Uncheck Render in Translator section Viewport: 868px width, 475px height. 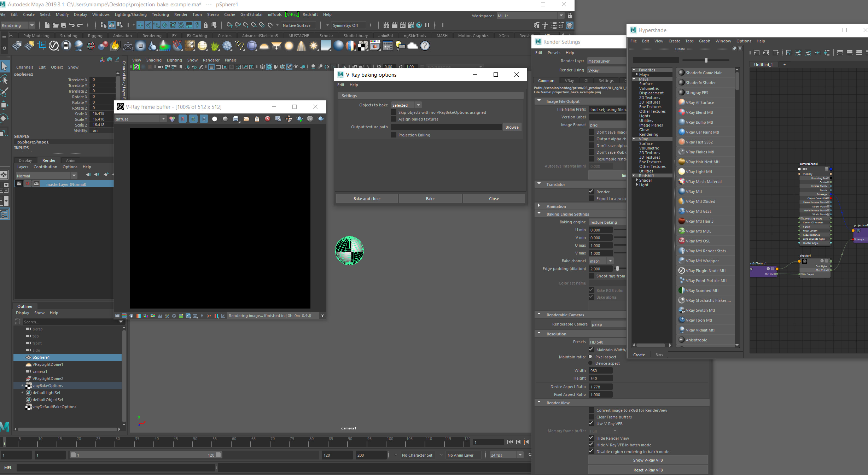click(591, 192)
